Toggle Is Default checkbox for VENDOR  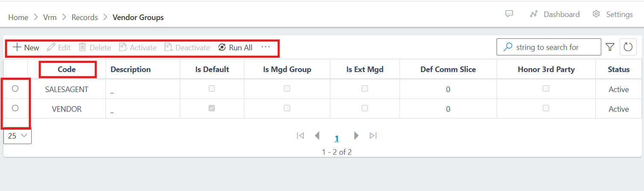click(212, 108)
